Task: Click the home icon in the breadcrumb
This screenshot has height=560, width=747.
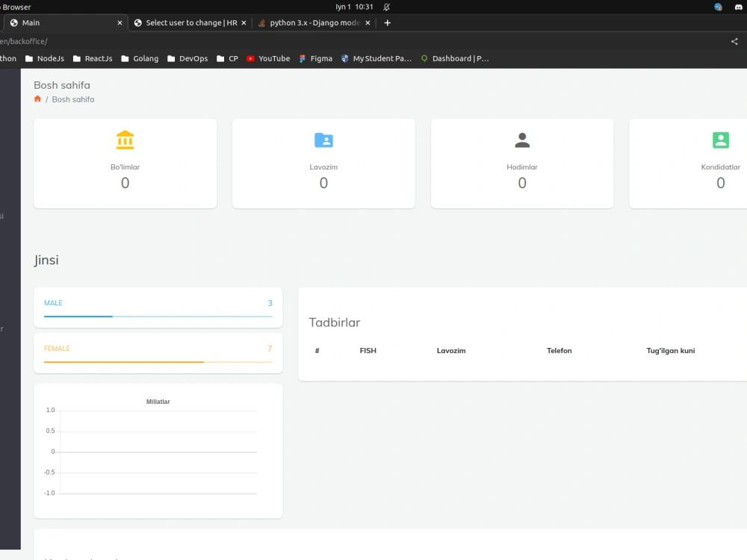Action: pos(37,99)
